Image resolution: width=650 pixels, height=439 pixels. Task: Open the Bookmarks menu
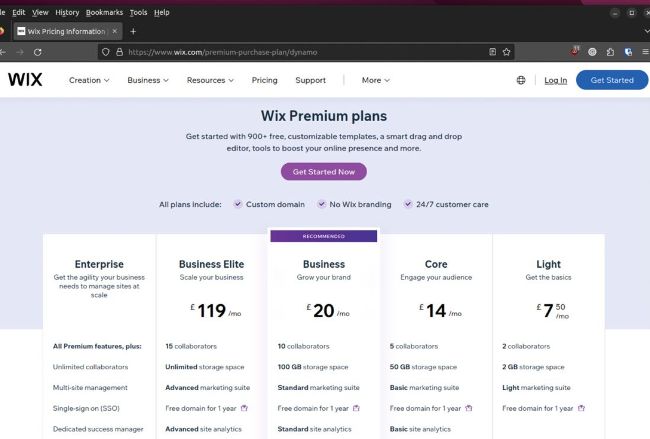pos(103,12)
